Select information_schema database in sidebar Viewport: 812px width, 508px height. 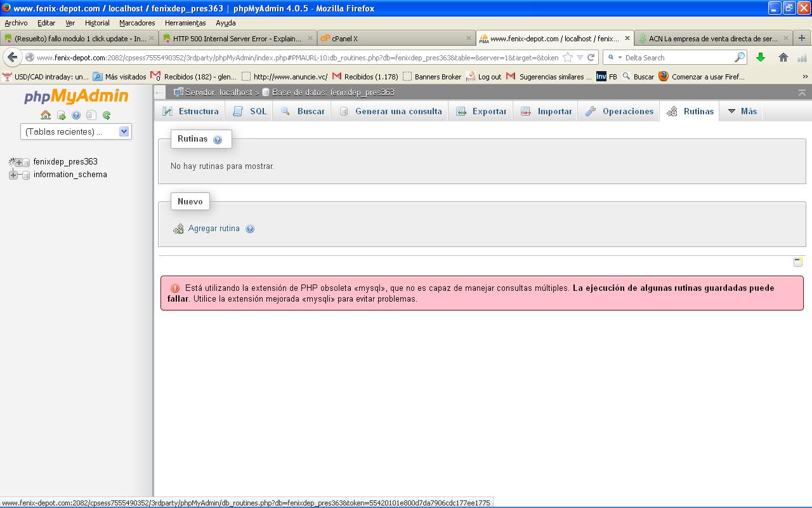(x=70, y=175)
